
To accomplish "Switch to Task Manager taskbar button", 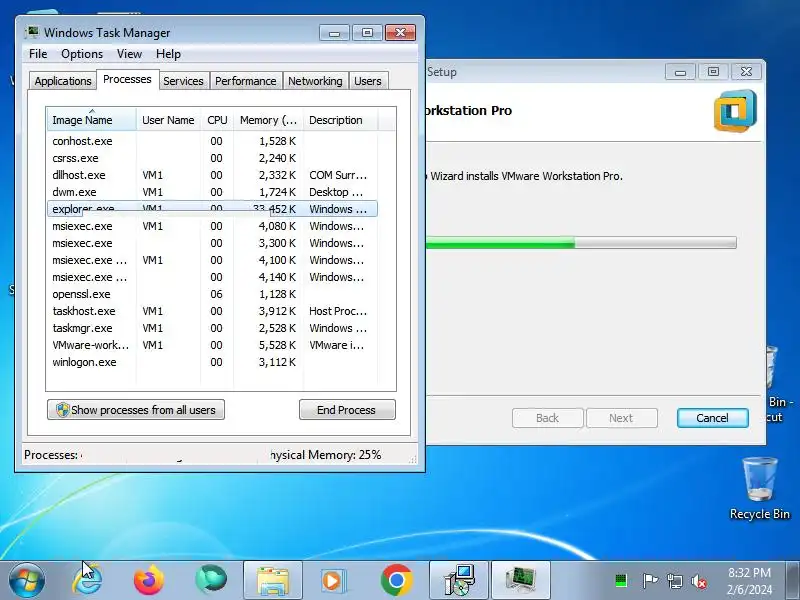I will [520, 580].
